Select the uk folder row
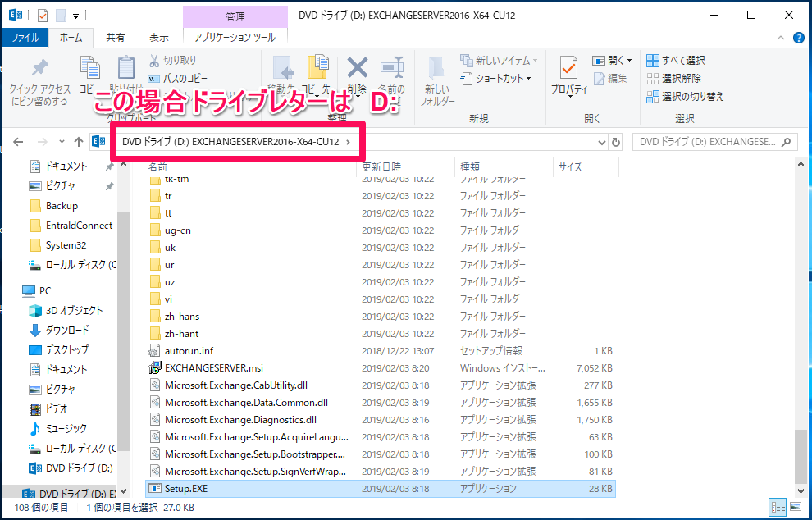The image size is (812, 520). (381, 248)
